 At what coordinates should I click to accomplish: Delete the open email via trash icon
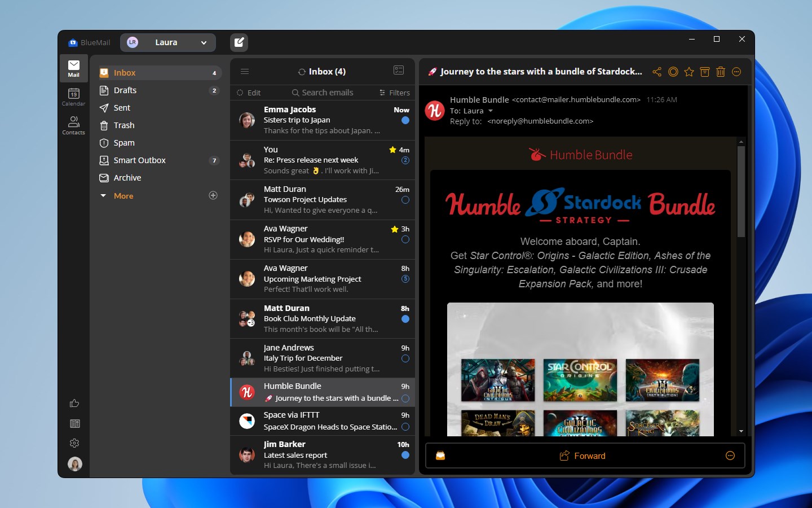(720, 72)
